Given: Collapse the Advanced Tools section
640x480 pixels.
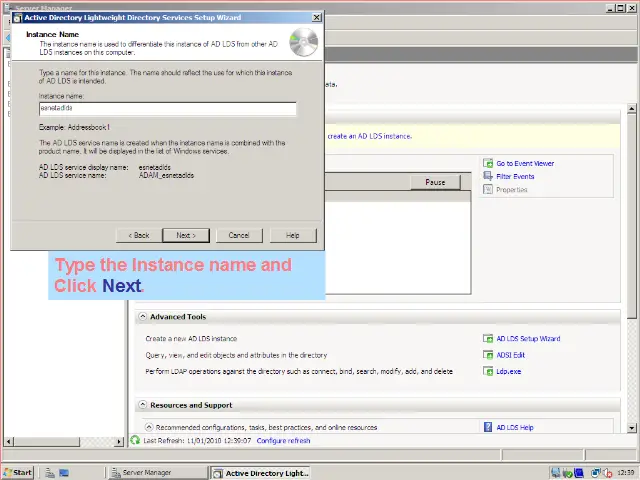Looking at the screenshot, I should coord(143,317).
